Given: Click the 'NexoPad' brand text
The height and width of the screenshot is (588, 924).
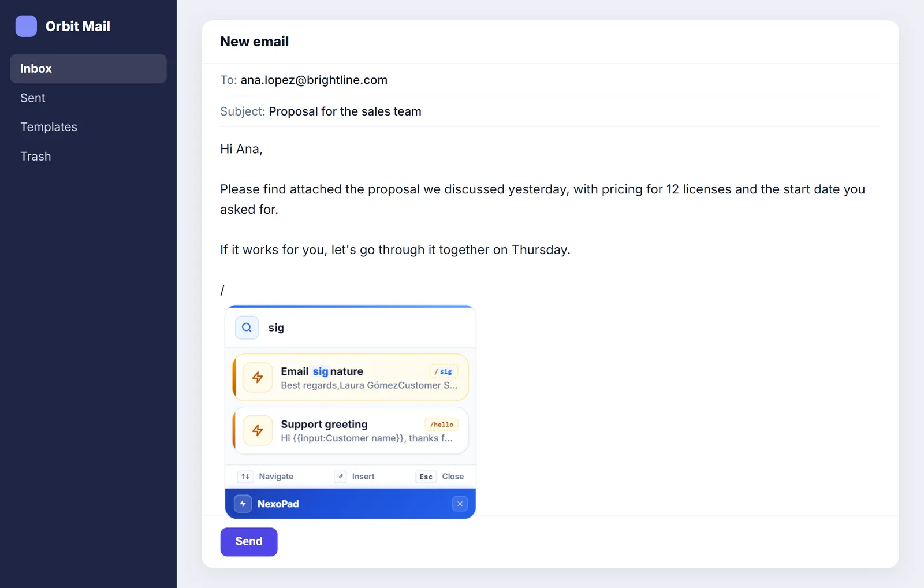Looking at the screenshot, I should pos(278,504).
